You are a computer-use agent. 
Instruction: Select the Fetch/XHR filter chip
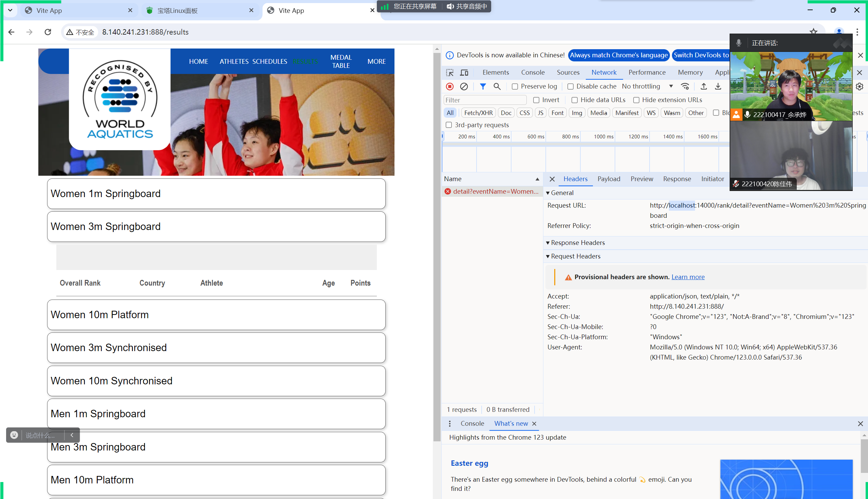[x=478, y=113]
